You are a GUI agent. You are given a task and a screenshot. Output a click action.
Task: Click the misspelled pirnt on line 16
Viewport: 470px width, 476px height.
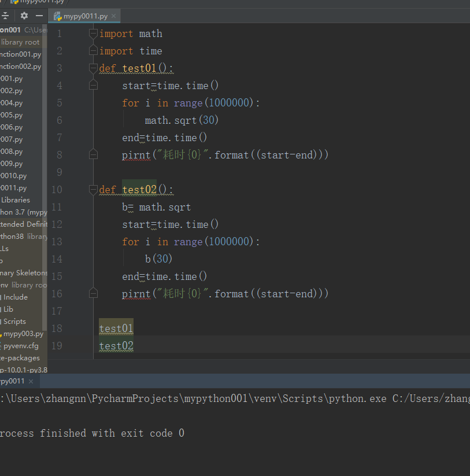[136, 294]
